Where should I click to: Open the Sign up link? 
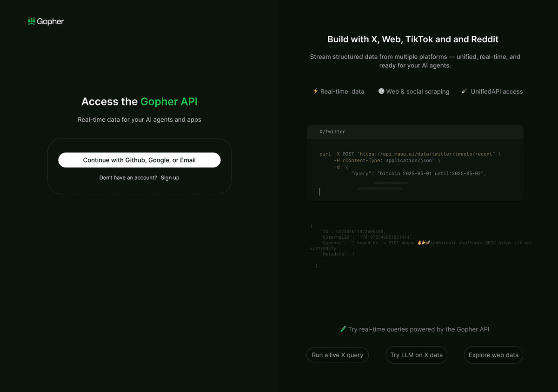170,177
